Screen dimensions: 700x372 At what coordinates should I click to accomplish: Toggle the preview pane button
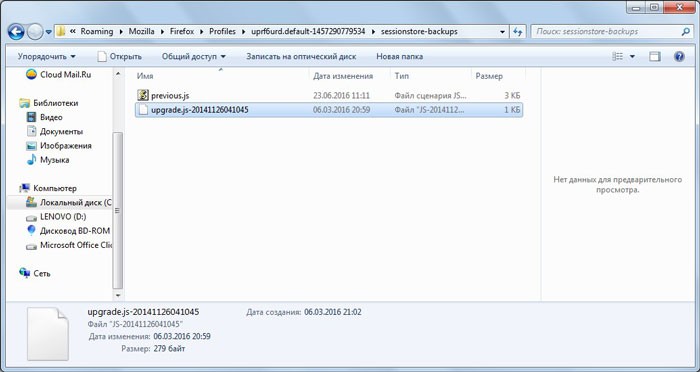click(654, 56)
